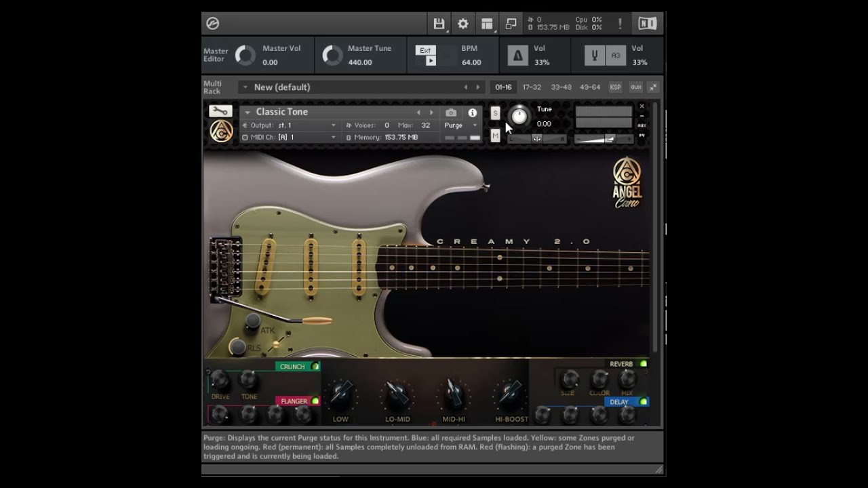The height and width of the screenshot is (488, 868).
Task: Switch to rack page 33-48
Action: (x=561, y=87)
